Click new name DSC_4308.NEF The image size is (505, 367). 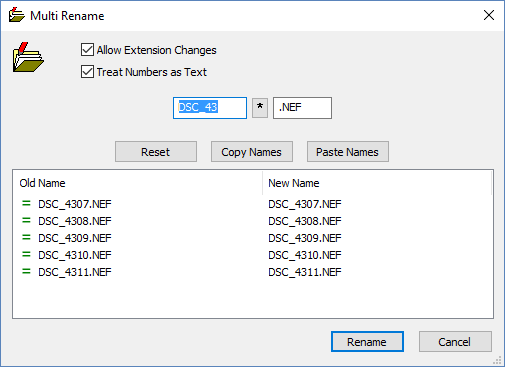pos(305,221)
